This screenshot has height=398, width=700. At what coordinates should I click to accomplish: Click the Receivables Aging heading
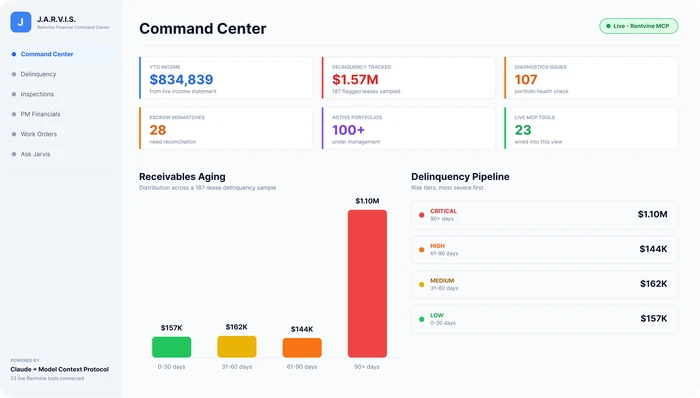coord(182,177)
